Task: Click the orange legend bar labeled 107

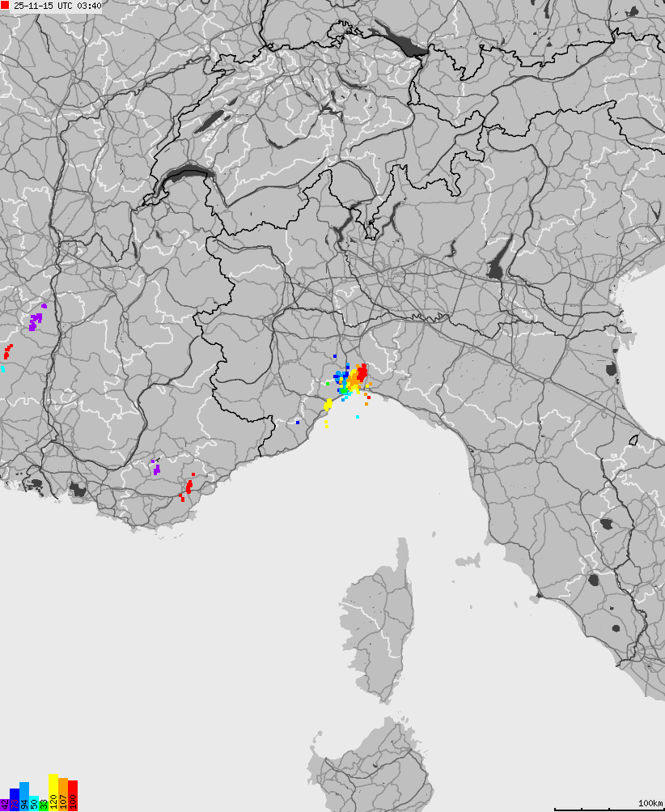Action: coord(63,800)
